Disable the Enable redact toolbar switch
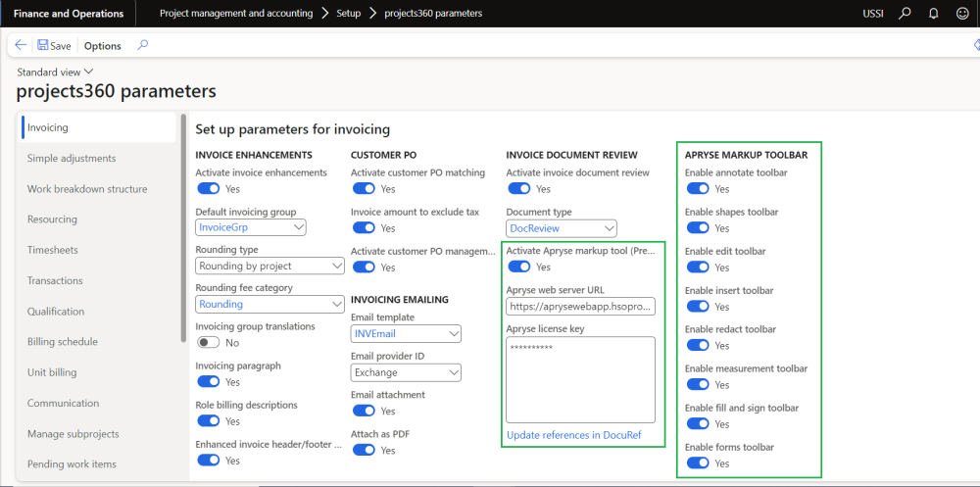This screenshot has height=487, width=980. (x=697, y=346)
